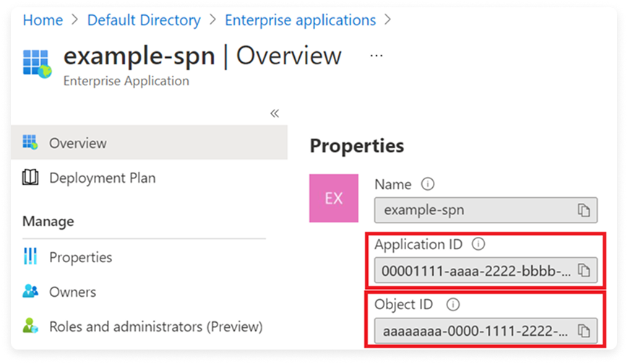Copy the Application ID to clipboard
This screenshot has width=628, height=364.
pos(584,270)
